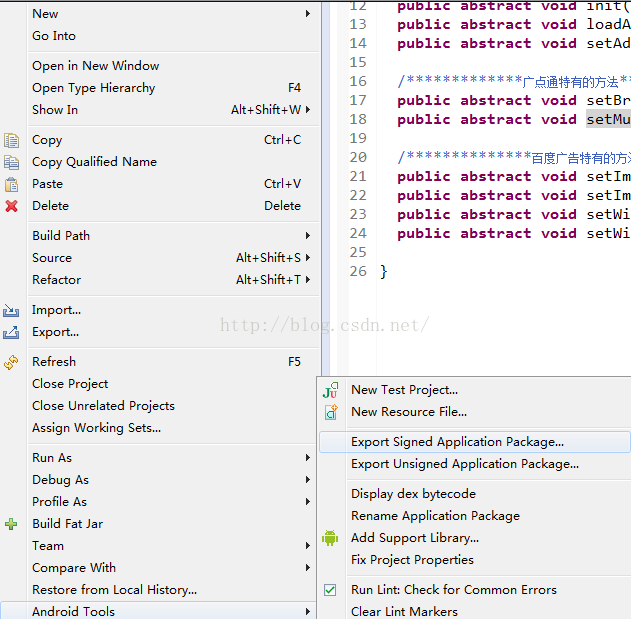
Task: Select Export Signed Application Package
Action: [457, 442]
